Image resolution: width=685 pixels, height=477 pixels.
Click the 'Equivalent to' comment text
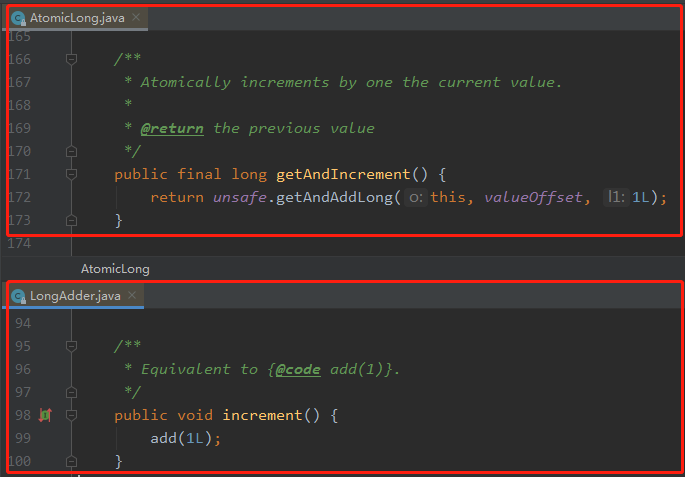pyautogui.click(x=200, y=370)
